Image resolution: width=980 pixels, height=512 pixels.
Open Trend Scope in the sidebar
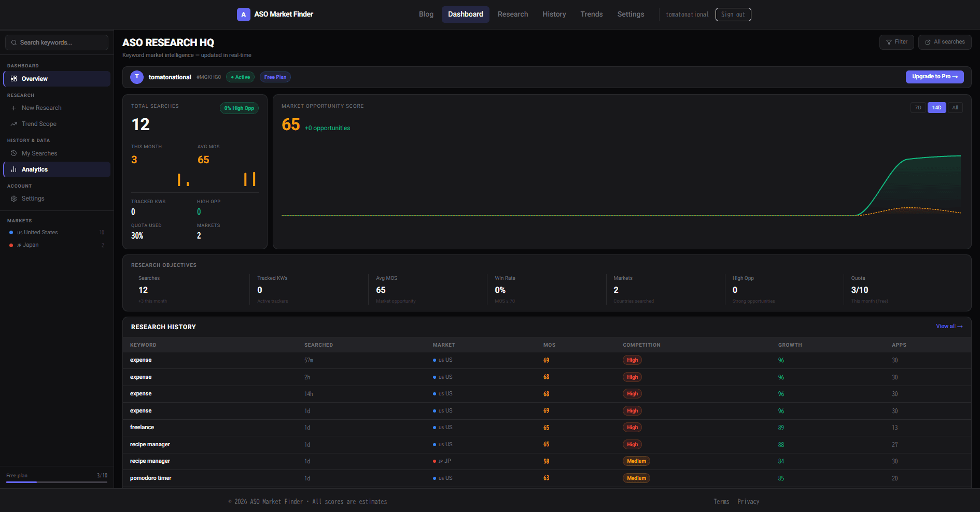pos(57,124)
